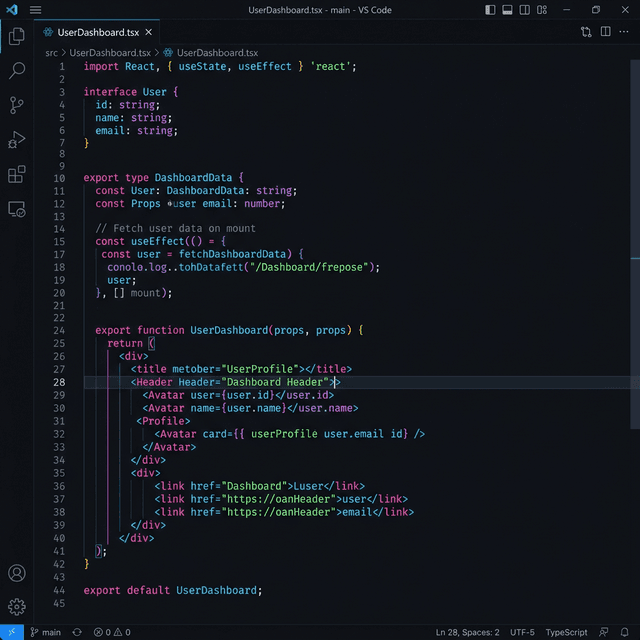Viewport: 640px width, 640px height.
Task: Open Manage gear settings
Action: pos(17,607)
